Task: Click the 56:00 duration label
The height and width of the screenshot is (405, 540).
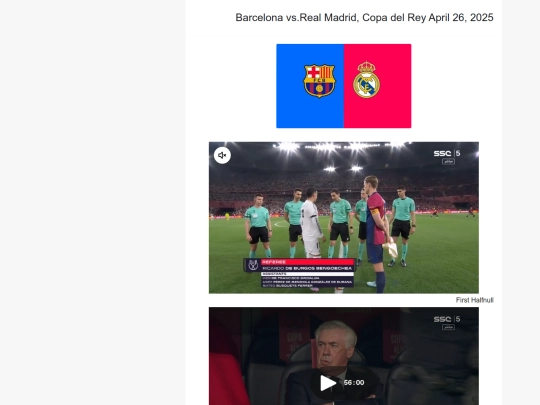Action: pos(354,383)
